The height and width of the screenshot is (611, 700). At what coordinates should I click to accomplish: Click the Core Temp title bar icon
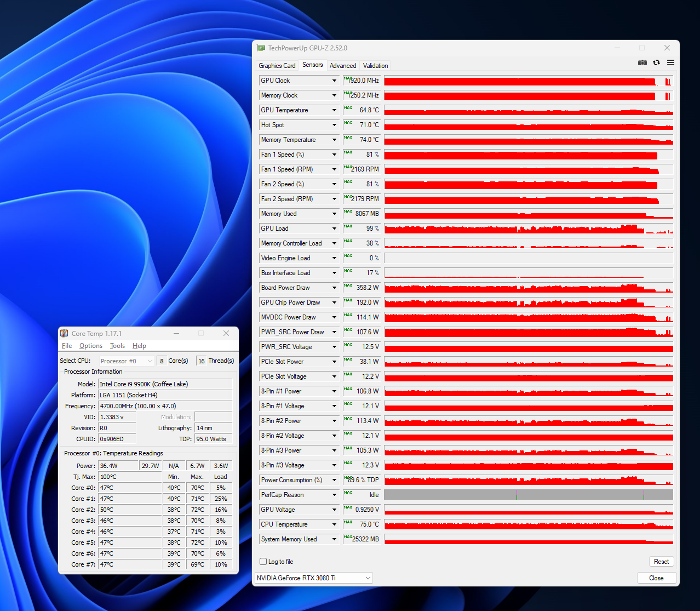(x=65, y=333)
